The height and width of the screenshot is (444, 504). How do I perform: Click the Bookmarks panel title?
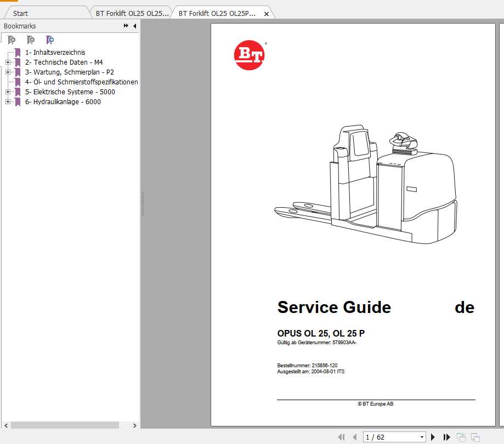click(20, 26)
